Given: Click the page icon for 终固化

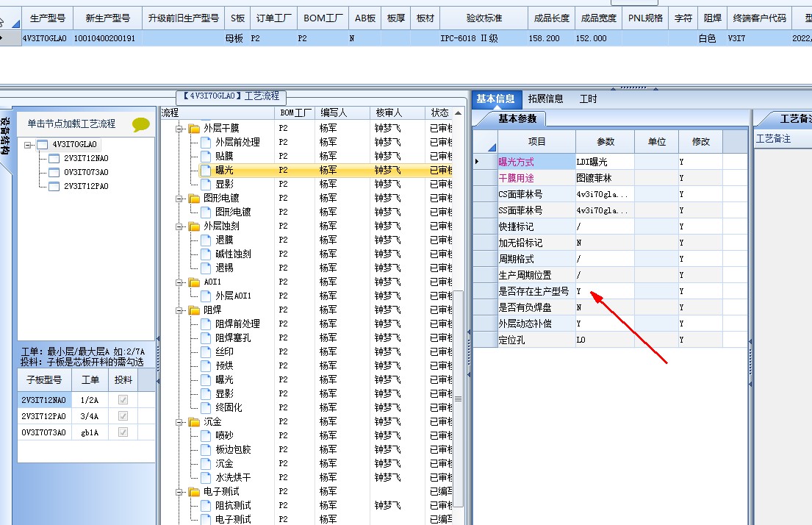Looking at the screenshot, I should (206, 408).
